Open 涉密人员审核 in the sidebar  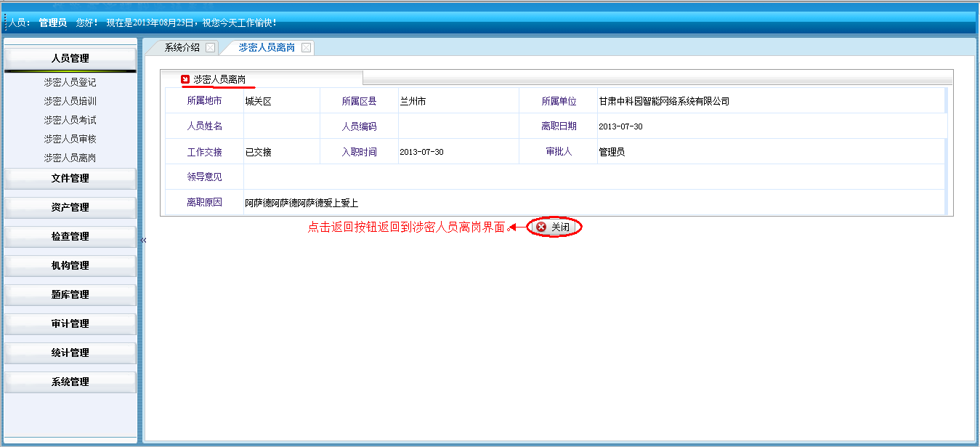point(70,139)
